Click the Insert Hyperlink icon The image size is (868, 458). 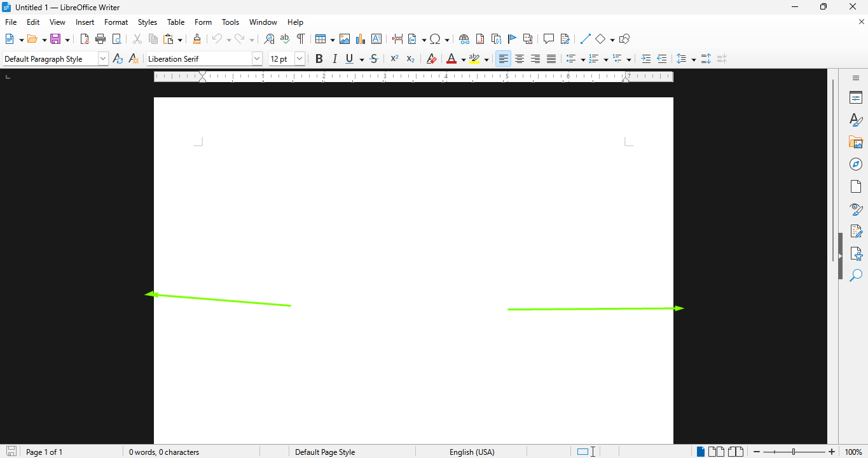464,39
